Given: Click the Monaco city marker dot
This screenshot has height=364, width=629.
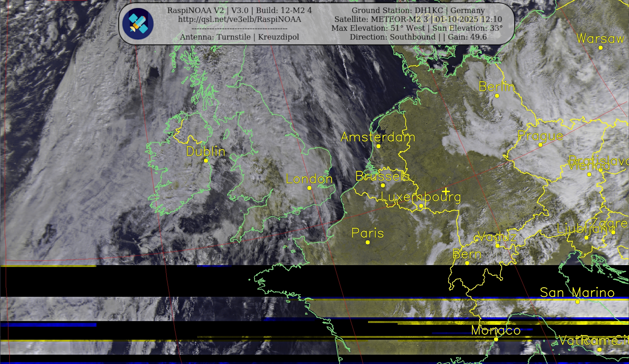Looking at the screenshot, I should (496, 339).
